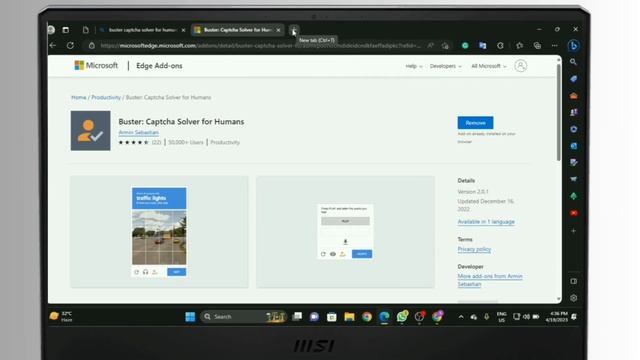
Task: Click the address bar URL field
Action: tap(260, 46)
